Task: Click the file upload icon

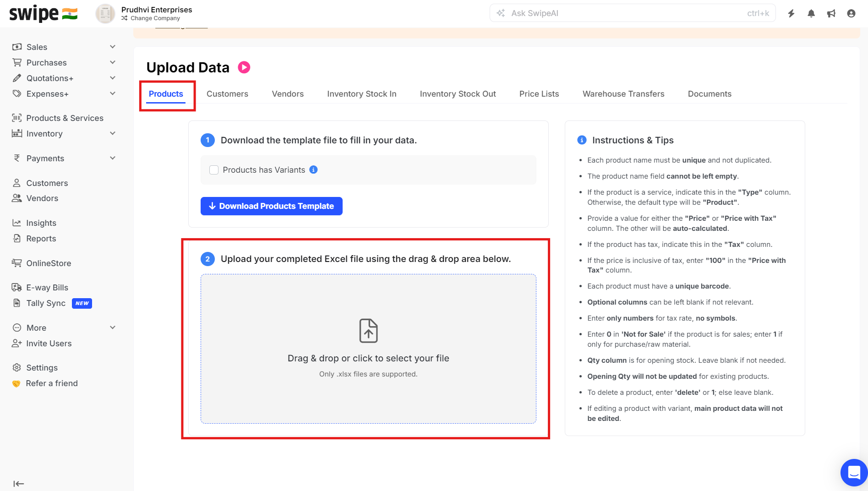Action: pos(368,331)
